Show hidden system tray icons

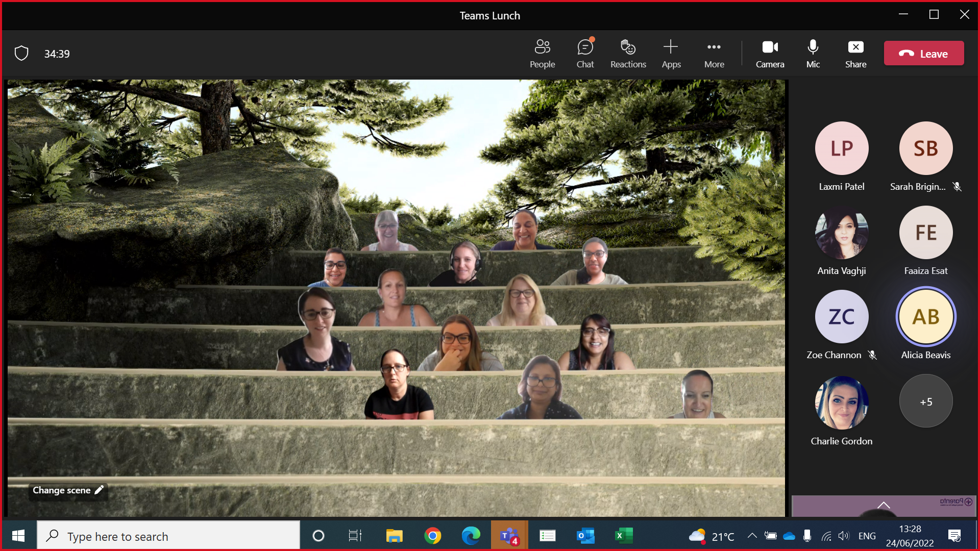tap(752, 536)
